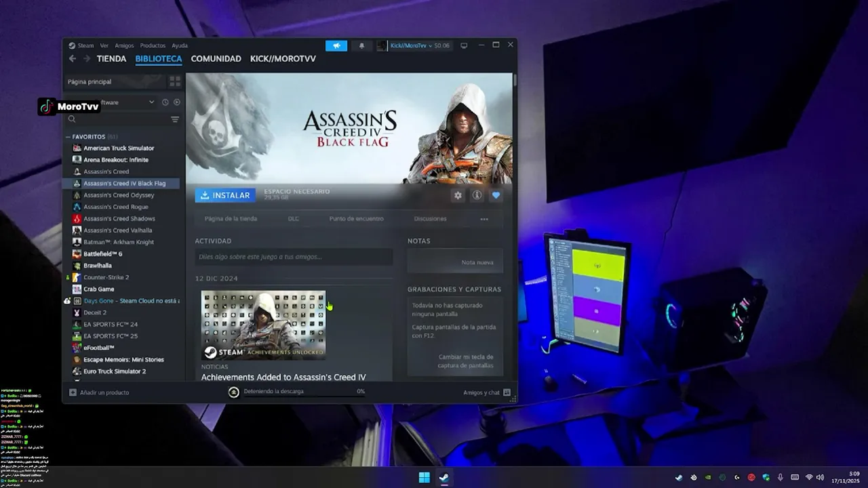Open Página de la tienda tab

click(231, 219)
